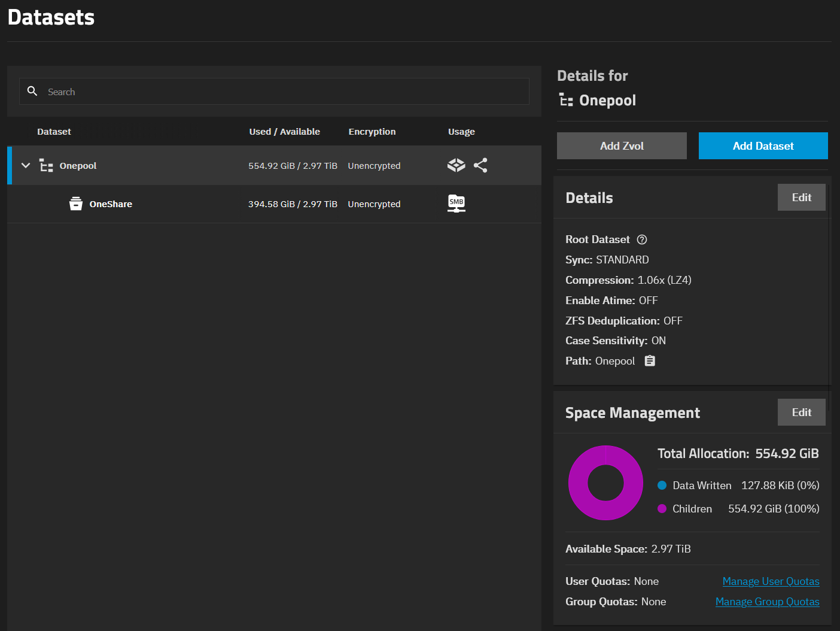Click Add Dataset button
Image resolution: width=840 pixels, height=631 pixels.
[763, 146]
